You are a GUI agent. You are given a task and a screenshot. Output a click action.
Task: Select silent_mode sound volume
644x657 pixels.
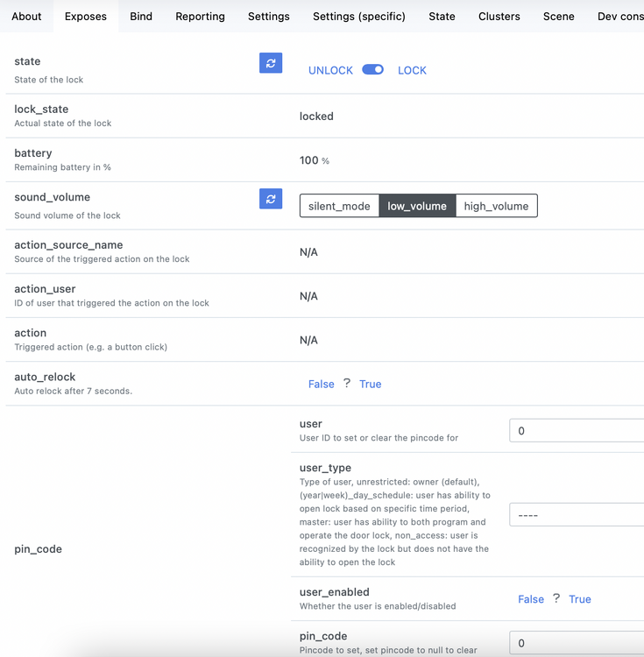[339, 206]
